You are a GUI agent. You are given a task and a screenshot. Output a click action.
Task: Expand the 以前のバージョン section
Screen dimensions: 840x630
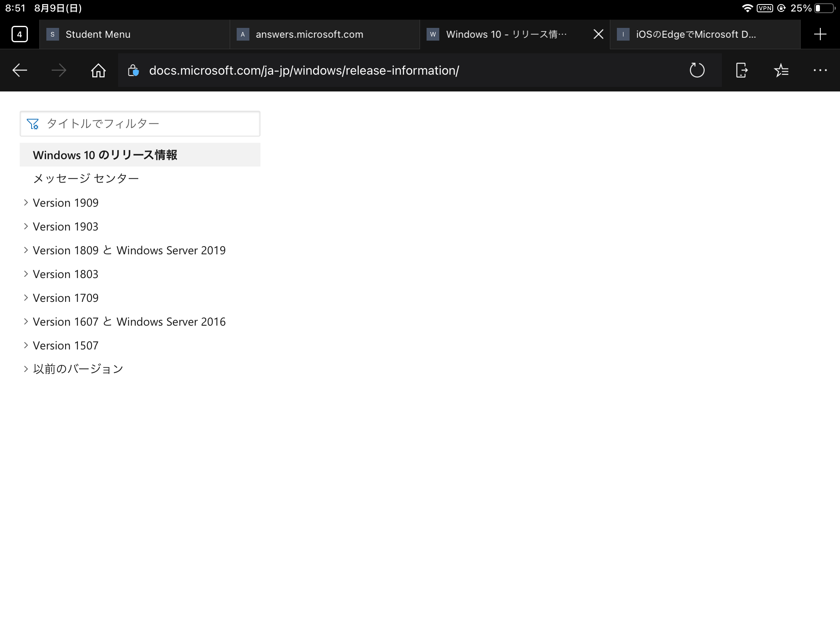tap(26, 369)
